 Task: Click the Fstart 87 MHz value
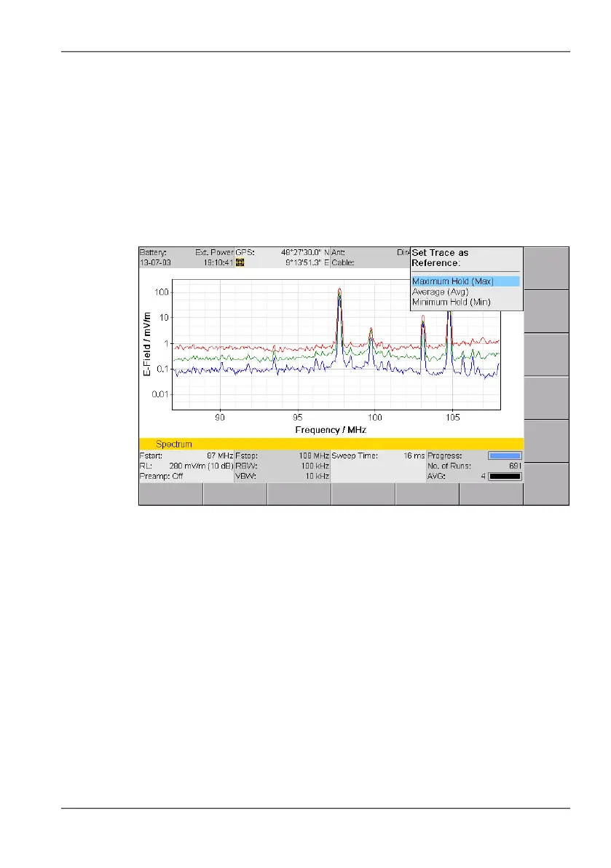(x=220, y=456)
